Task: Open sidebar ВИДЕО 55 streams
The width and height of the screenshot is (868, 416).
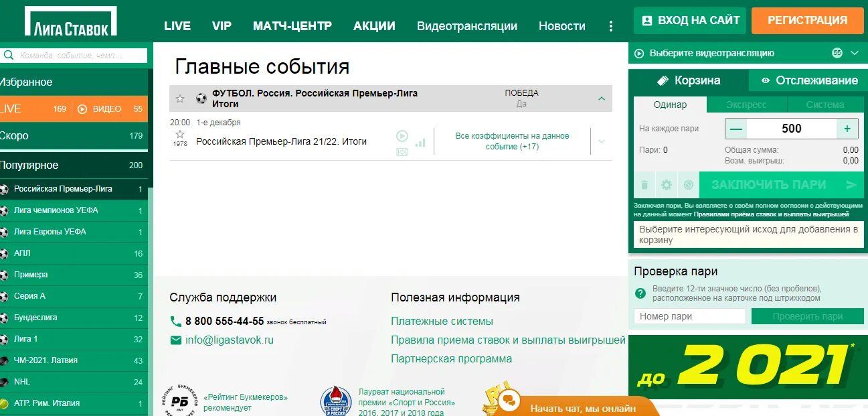Action: [110, 109]
